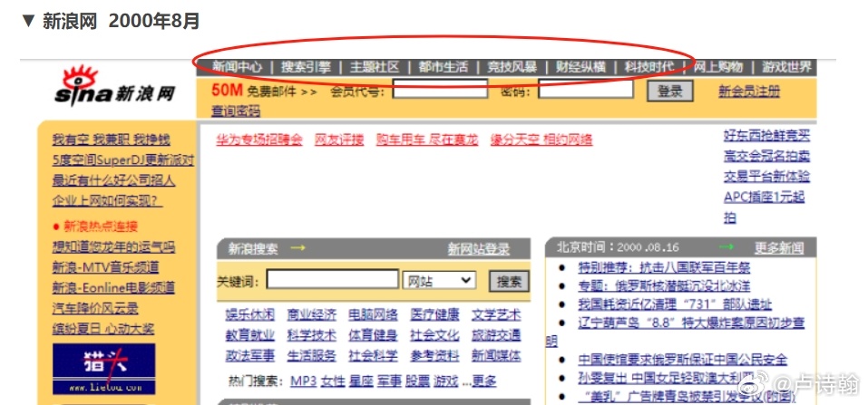The height and width of the screenshot is (405, 868).
Task: Open 高交会冠名拍卖 link
Action: tap(766, 156)
